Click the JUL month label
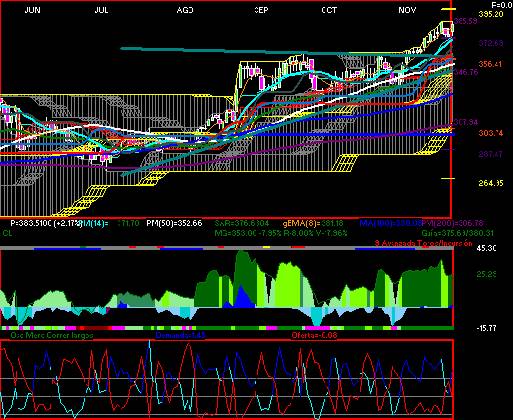The width and height of the screenshot is (513, 420). coord(101,10)
